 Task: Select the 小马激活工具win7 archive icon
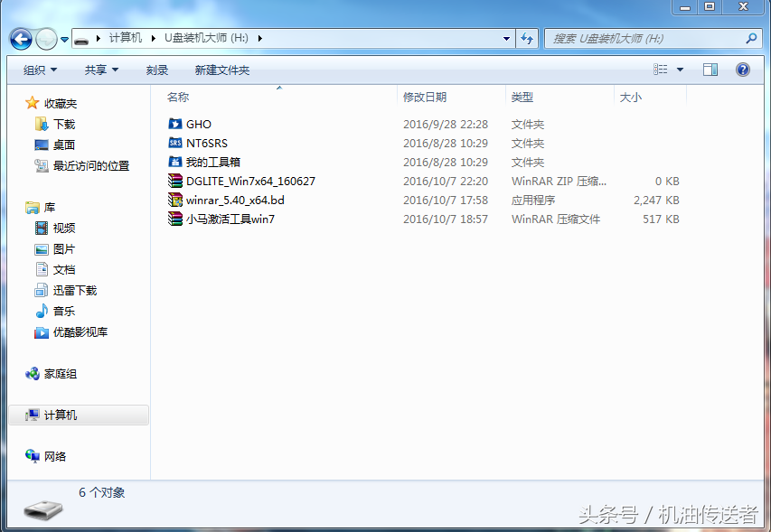tap(175, 219)
